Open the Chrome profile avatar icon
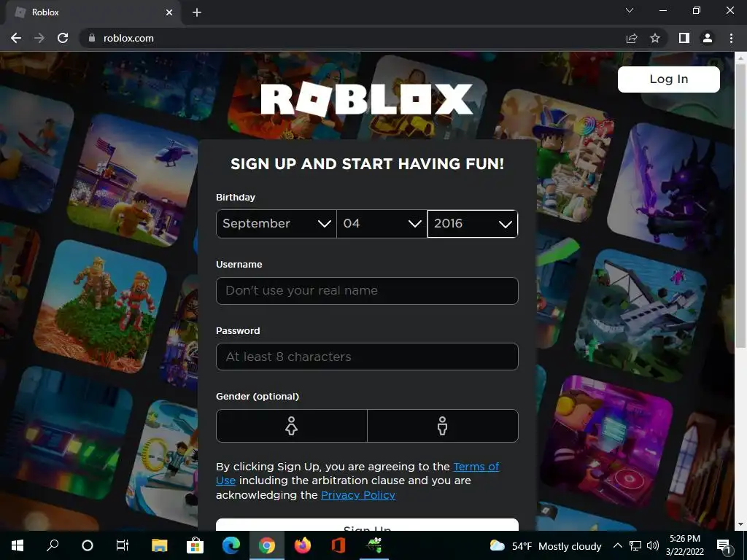Screen dimensions: 747x560 (708, 38)
